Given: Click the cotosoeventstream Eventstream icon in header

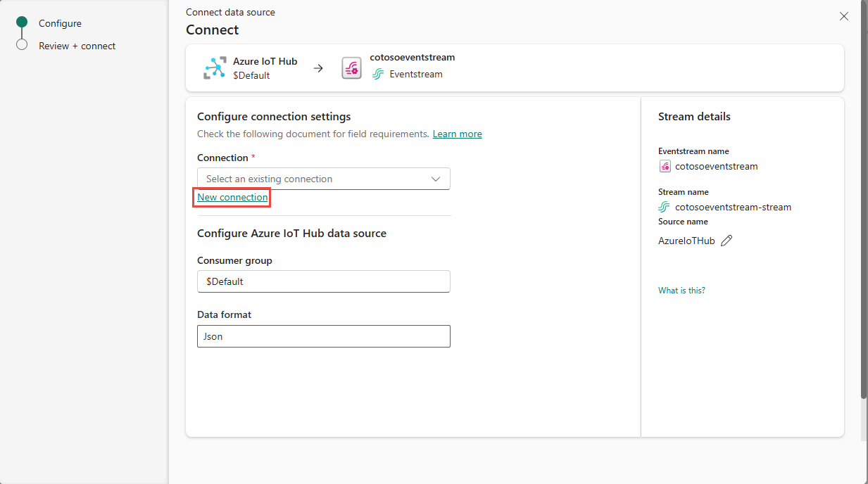Looking at the screenshot, I should 351,68.
